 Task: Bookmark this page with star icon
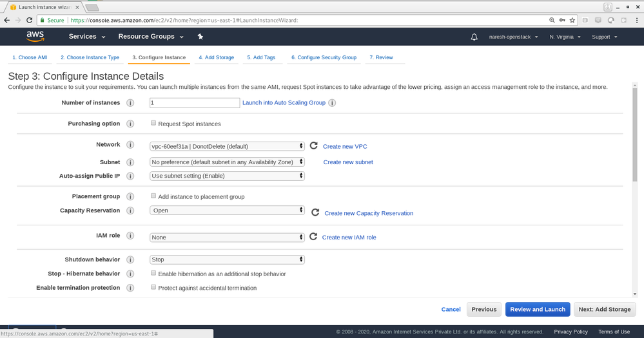pyautogui.click(x=572, y=20)
